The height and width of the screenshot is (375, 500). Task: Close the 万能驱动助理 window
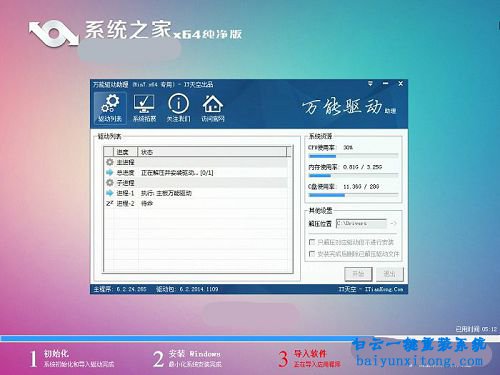click(x=401, y=84)
